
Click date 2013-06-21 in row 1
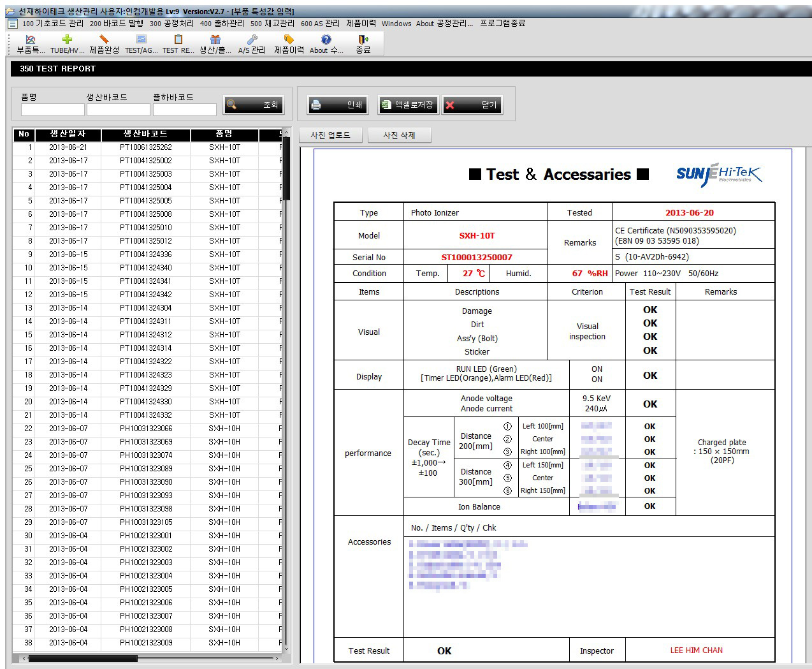tap(68, 147)
